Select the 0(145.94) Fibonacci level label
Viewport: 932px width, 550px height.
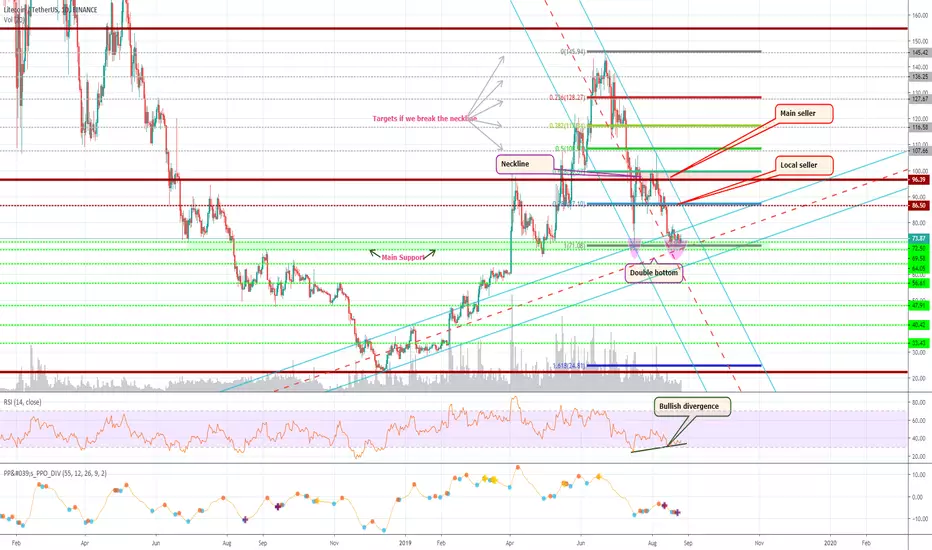pos(572,52)
